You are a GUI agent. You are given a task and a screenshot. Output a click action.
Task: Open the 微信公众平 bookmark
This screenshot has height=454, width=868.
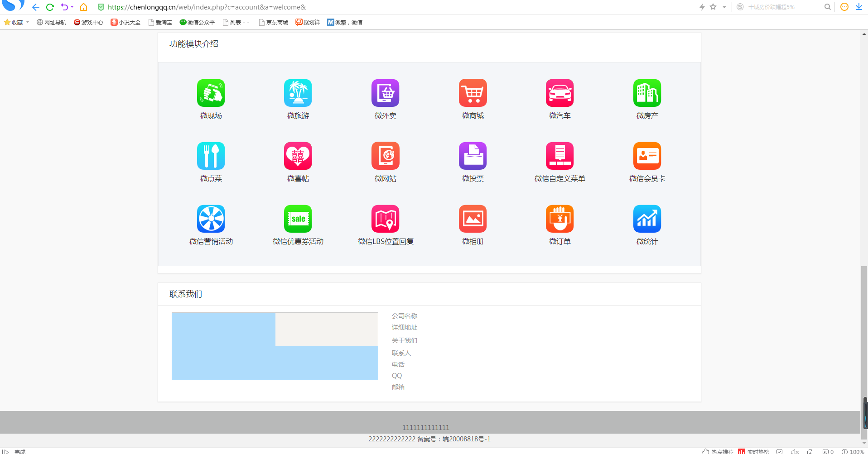pyautogui.click(x=197, y=22)
